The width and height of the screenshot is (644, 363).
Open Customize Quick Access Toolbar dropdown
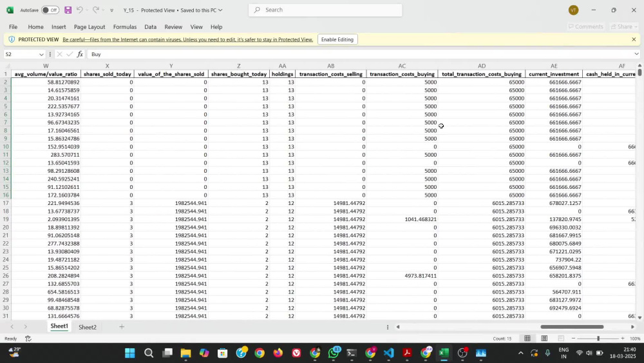(111, 10)
